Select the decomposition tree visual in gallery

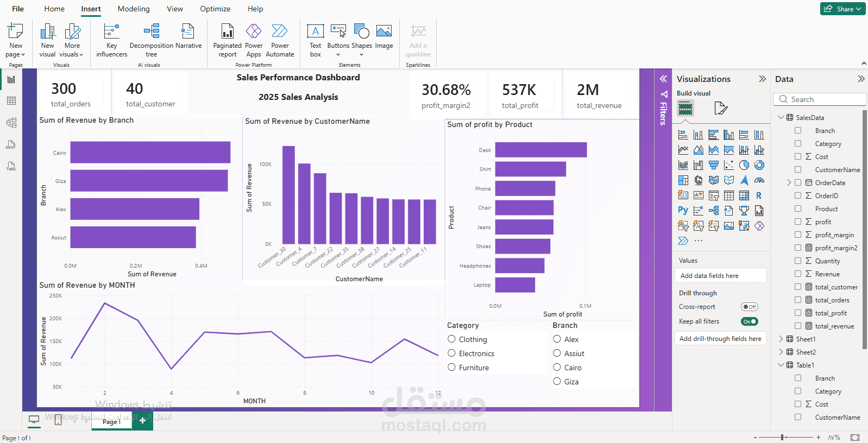(x=714, y=211)
